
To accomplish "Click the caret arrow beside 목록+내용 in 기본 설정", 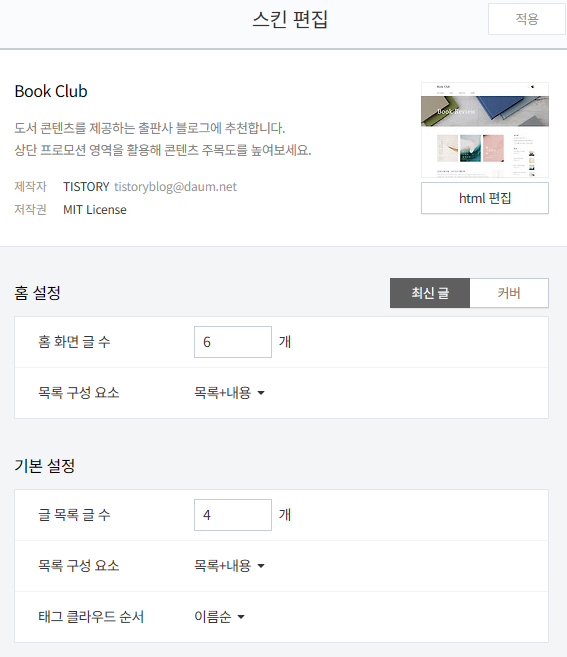I will pos(261,566).
